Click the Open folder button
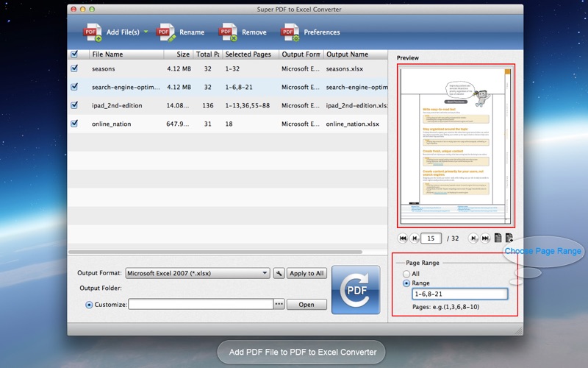 pos(306,305)
